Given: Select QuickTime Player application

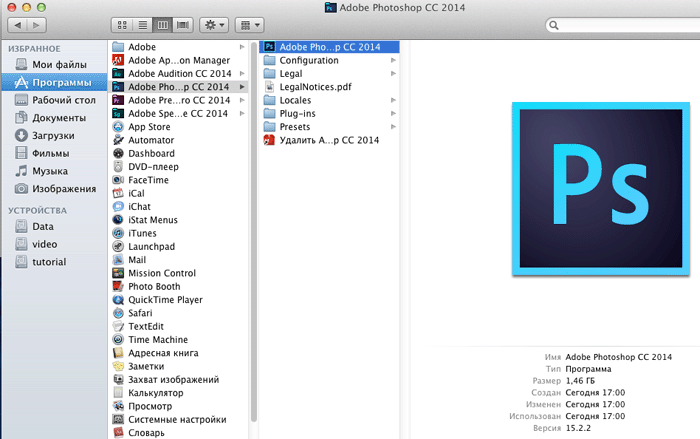Looking at the screenshot, I should 179,300.
